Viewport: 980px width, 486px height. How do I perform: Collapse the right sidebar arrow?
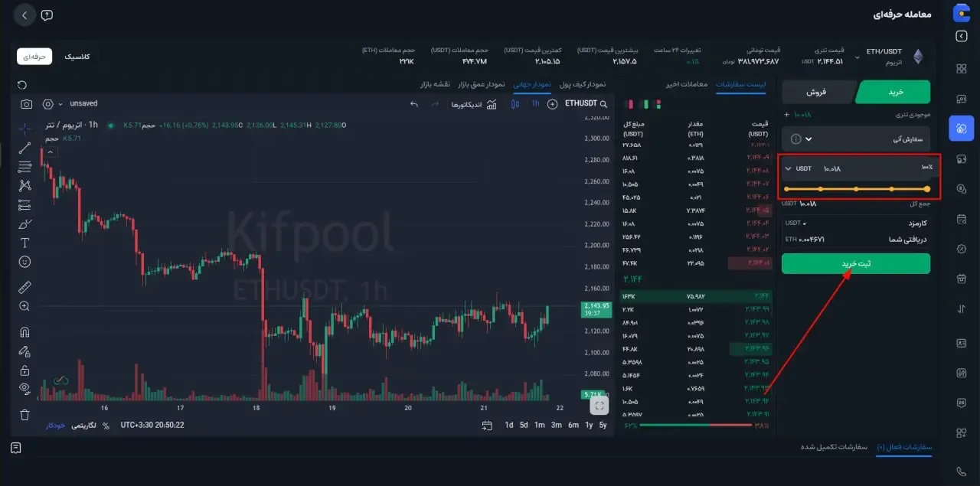point(962,36)
